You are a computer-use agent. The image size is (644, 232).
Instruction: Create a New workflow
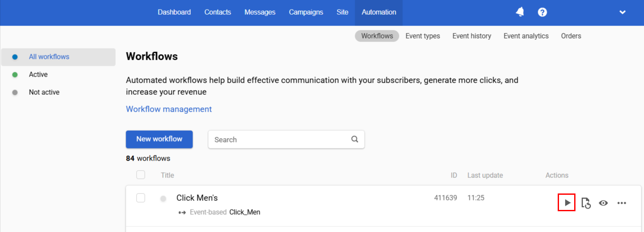pyautogui.click(x=159, y=139)
